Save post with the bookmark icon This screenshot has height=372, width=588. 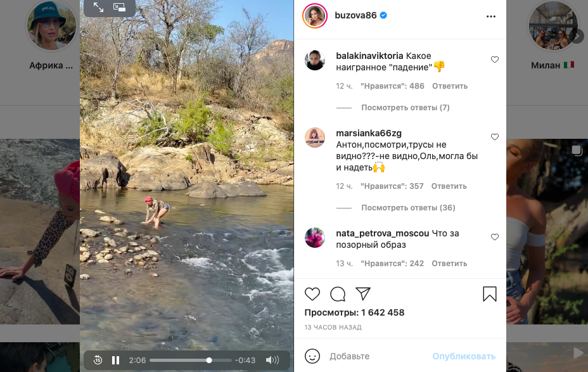490,294
